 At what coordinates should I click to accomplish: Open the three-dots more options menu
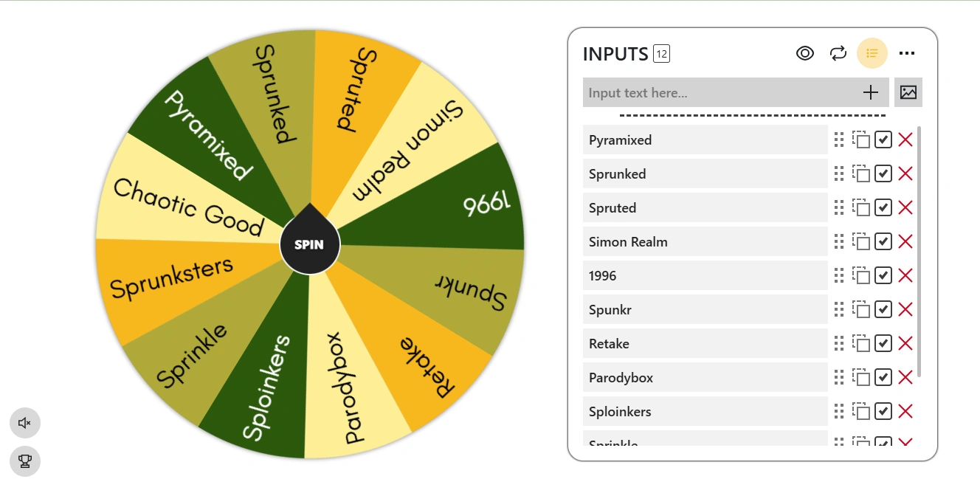(x=907, y=53)
